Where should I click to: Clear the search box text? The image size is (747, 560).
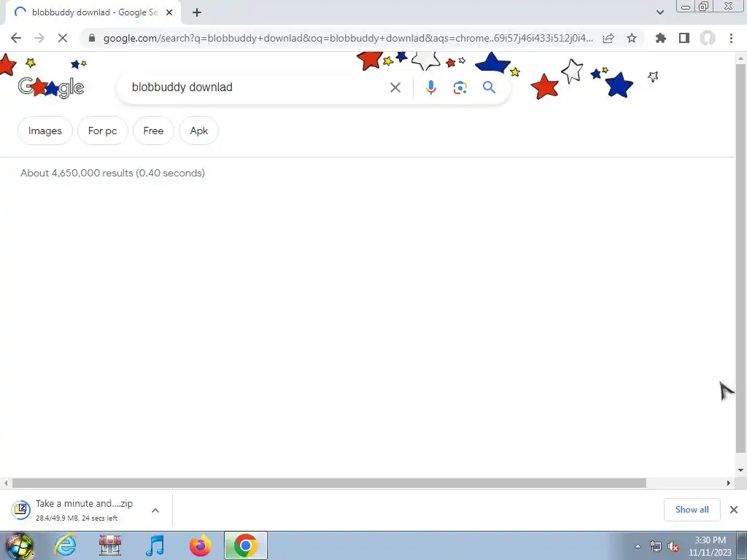(395, 87)
